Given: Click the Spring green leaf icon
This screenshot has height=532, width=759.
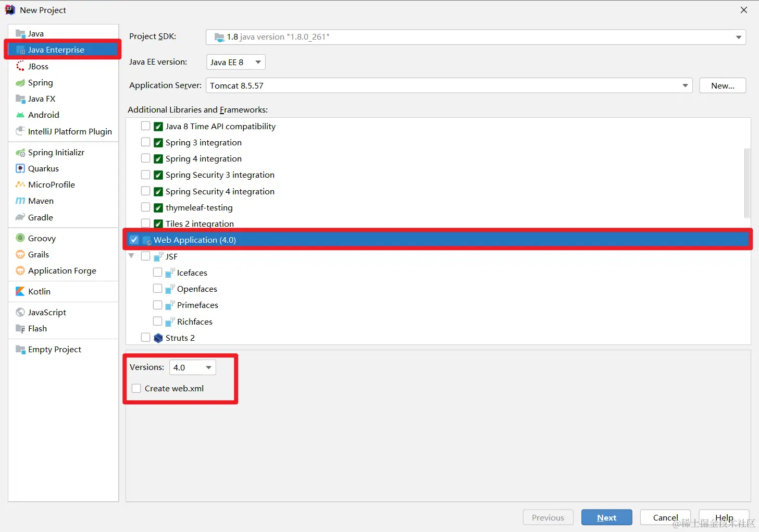Looking at the screenshot, I should point(20,83).
